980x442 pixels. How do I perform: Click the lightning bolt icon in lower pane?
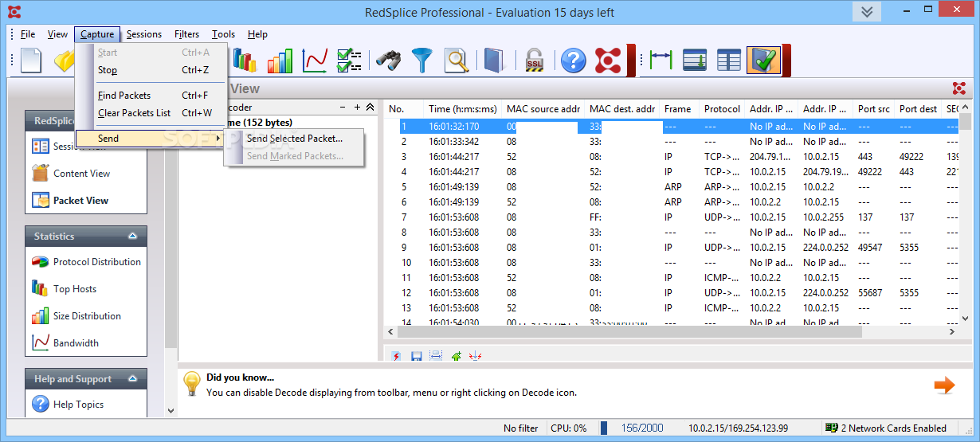(x=397, y=356)
